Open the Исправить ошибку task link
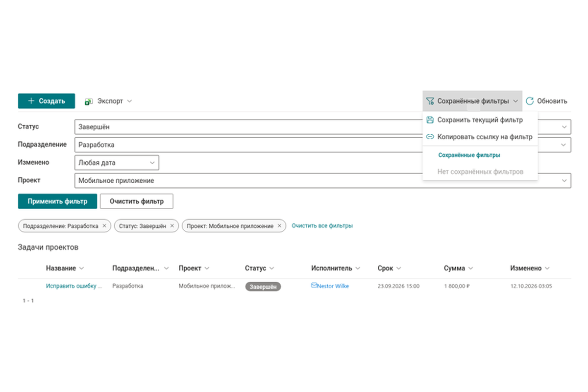Image resolution: width=588 pixels, height=392 pixels. coord(74,286)
